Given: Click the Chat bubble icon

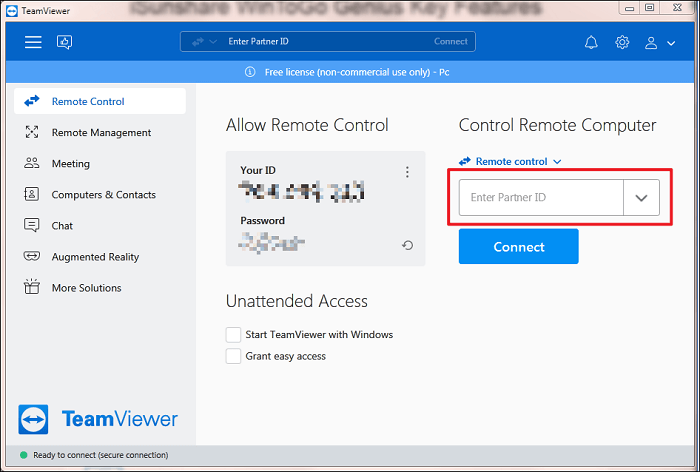Looking at the screenshot, I should 32,225.
